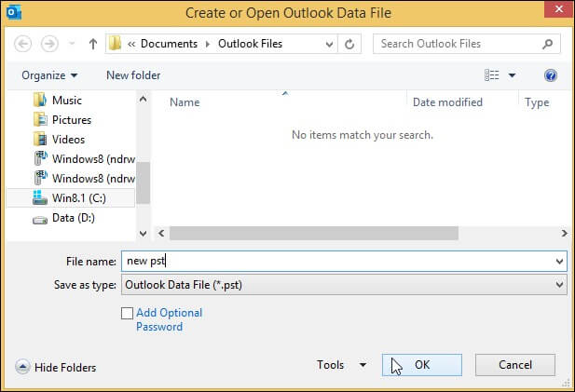The height and width of the screenshot is (392, 575).
Task: Sort by Date modified column
Action: tap(447, 102)
